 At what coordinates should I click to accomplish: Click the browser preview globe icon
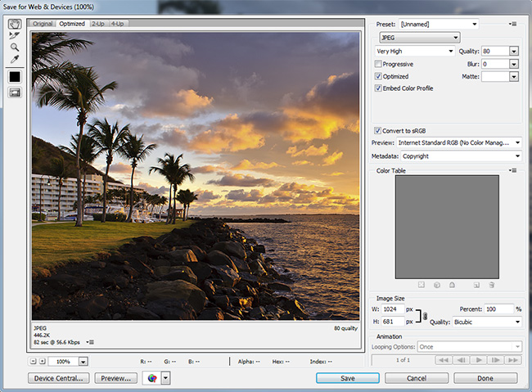[x=151, y=378]
